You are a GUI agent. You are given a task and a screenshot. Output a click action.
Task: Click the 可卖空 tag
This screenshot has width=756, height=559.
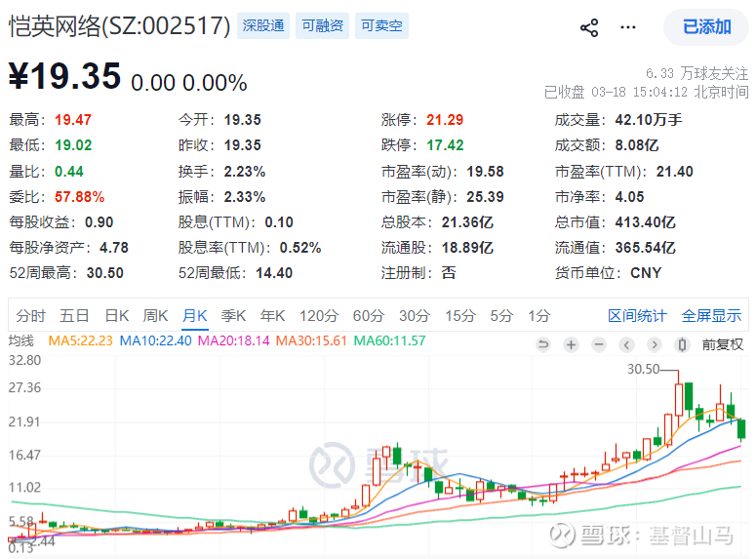[x=381, y=25]
